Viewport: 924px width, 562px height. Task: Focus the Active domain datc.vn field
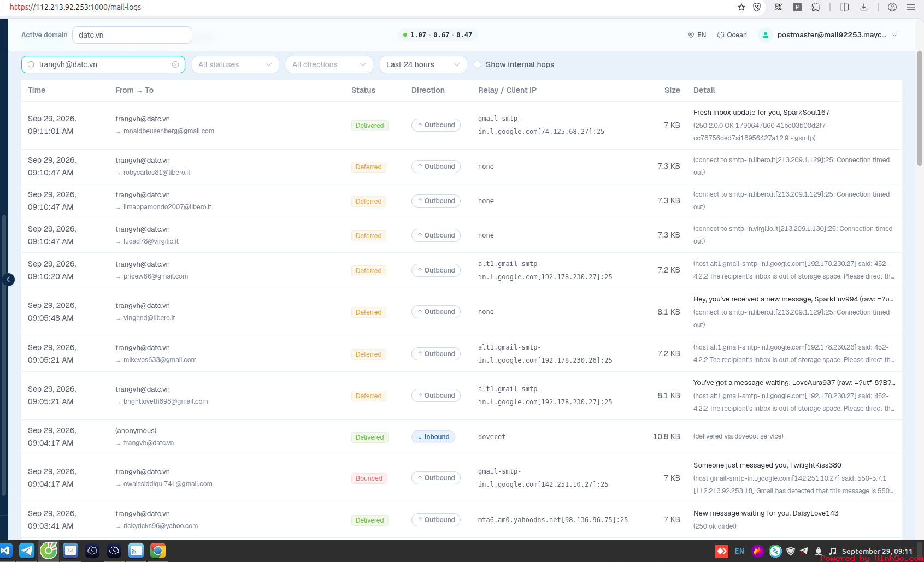point(132,35)
